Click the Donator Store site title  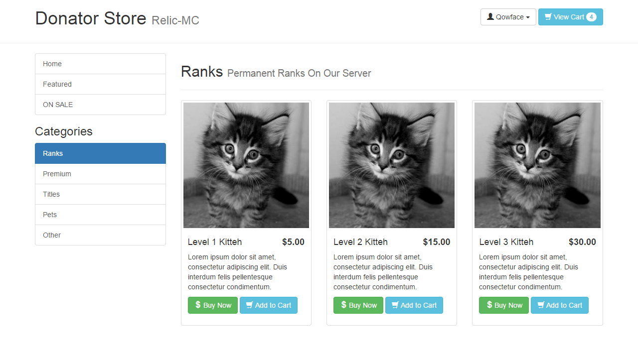(91, 18)
